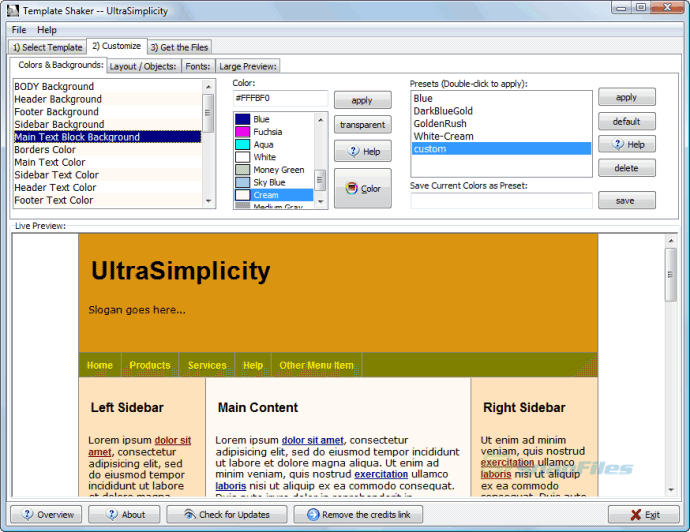This screenshot has width=690, height=532.
Task: Select Sidebar Text Color item
Action: click(107, 175)
